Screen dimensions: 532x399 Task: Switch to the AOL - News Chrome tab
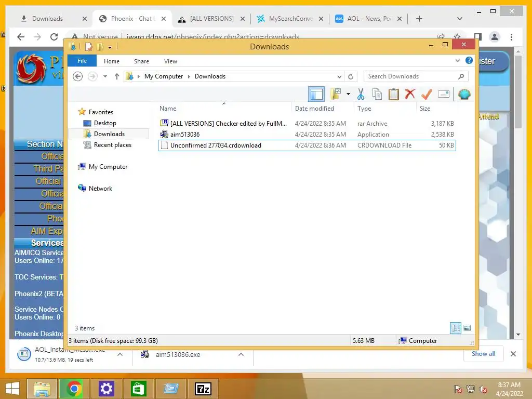point(369,19)
